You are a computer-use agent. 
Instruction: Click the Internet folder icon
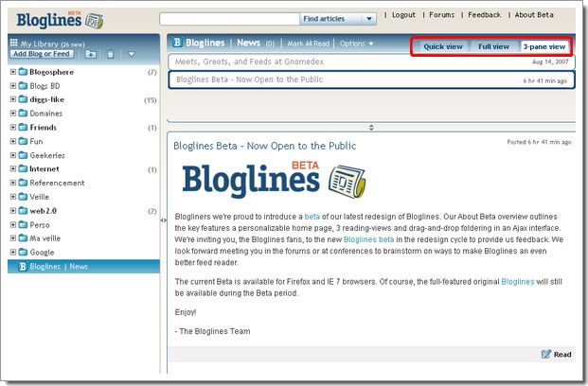(x=23, y=168)
